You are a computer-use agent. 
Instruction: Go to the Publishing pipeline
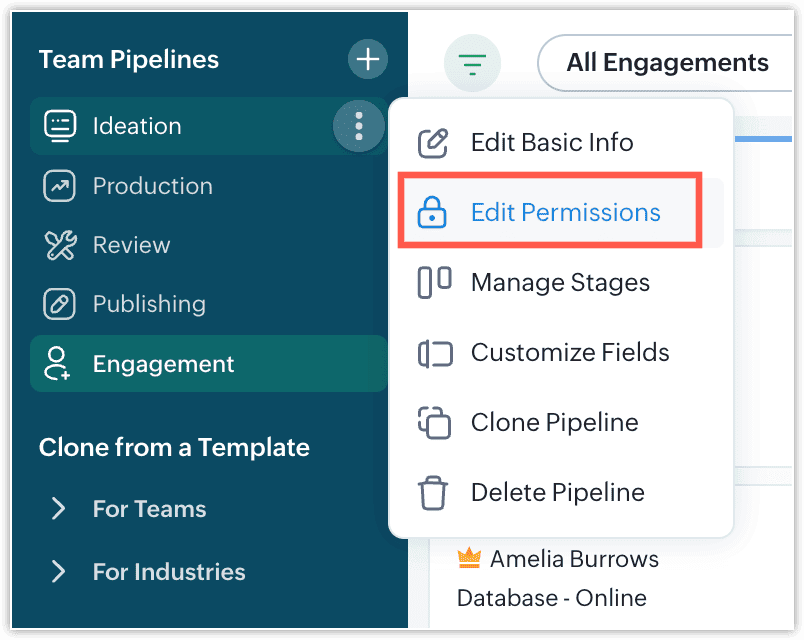click(149, 304)
